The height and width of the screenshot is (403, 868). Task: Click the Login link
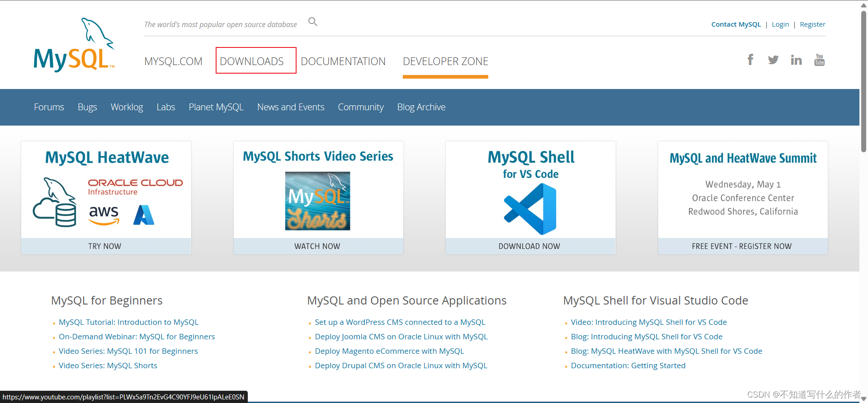(780, 24)
